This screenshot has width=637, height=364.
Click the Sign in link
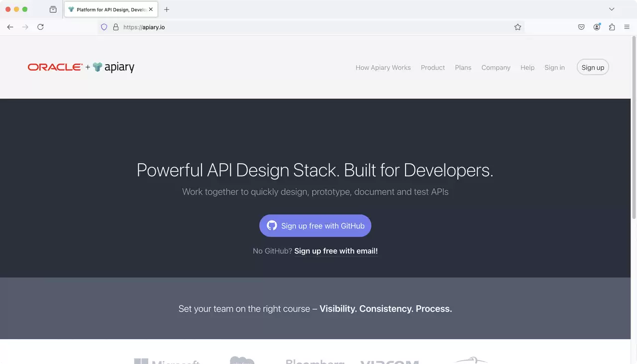click(554, 68)
